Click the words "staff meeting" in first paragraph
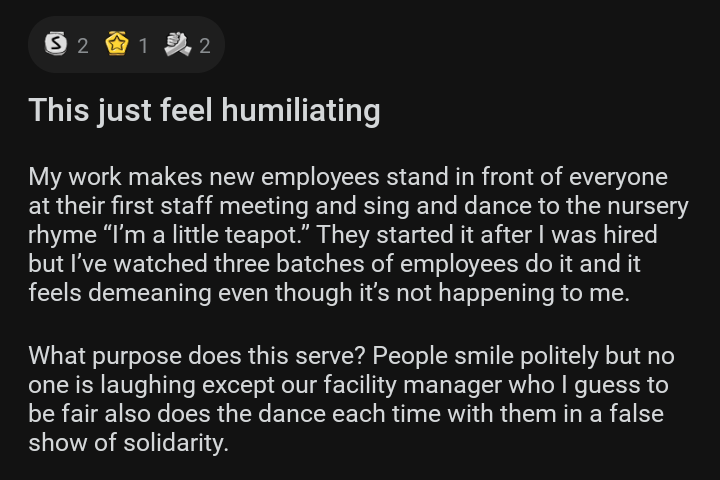Screen dimensions: 720x480 click(234, 206)
